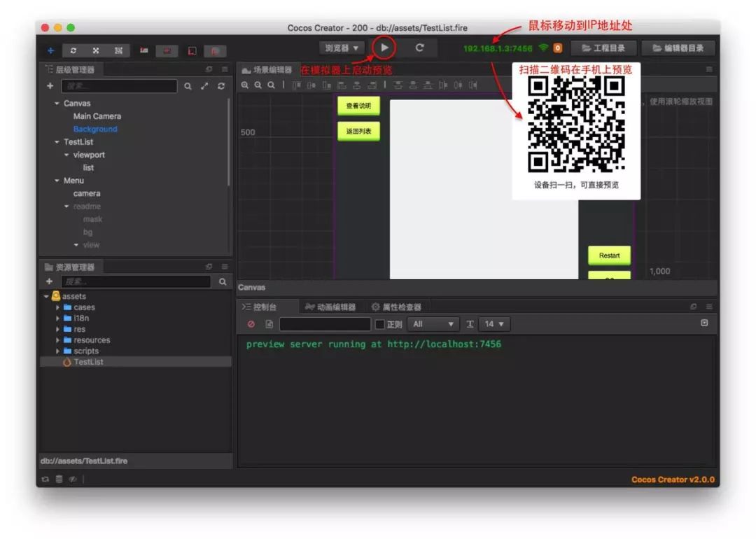Click the search icon in assets panel
This screenshot has width=756, height=539.
coord(223,281)
